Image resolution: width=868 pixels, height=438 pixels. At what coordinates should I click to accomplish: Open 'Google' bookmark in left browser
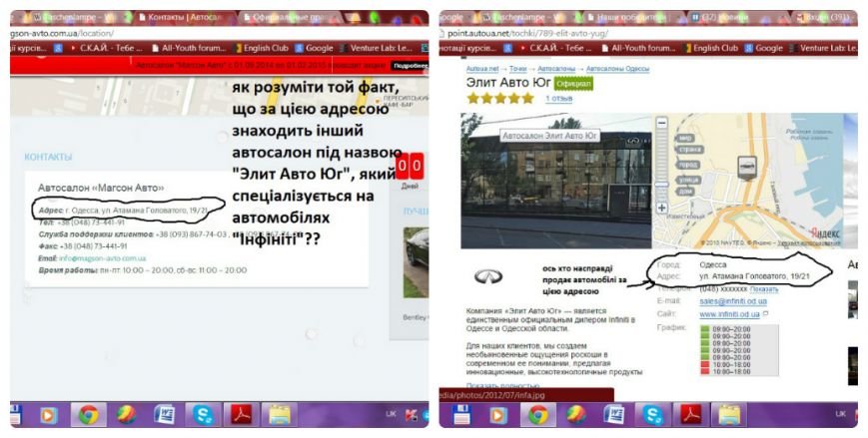click(x=314, y=48)
